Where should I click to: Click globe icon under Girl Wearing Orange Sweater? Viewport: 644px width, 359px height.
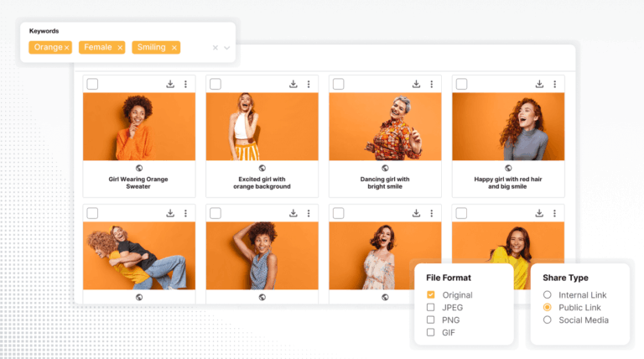(139, 168)
